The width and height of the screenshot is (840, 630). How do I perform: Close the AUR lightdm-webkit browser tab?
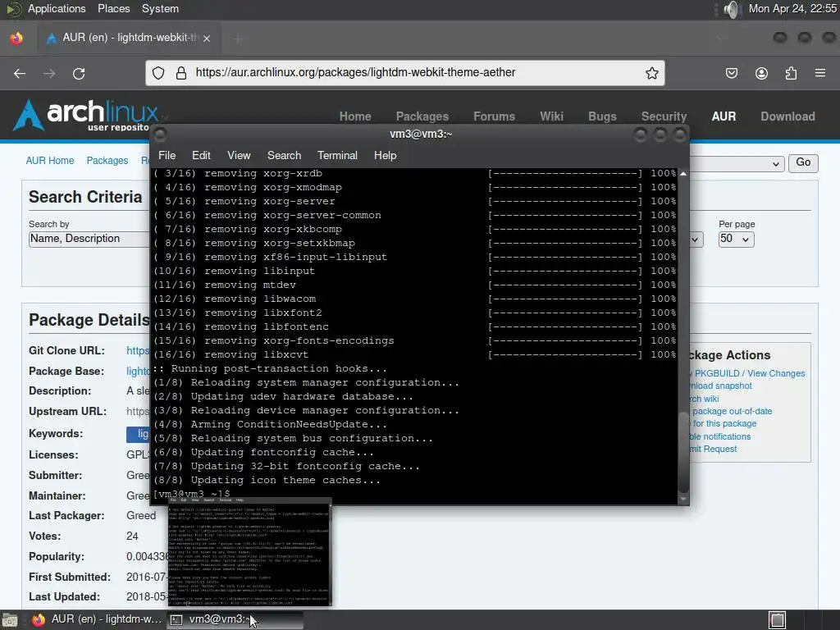tap(207, 38)
